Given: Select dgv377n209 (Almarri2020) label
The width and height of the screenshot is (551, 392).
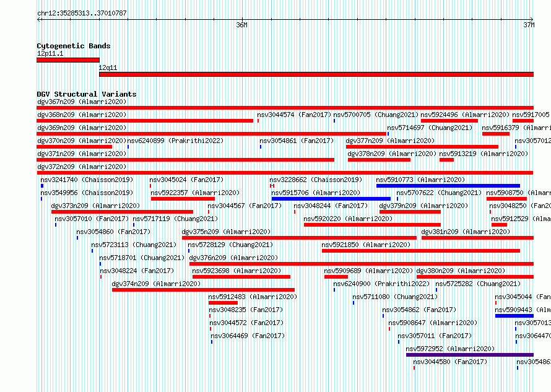Looking at the screenshot, I should point(390,141).
